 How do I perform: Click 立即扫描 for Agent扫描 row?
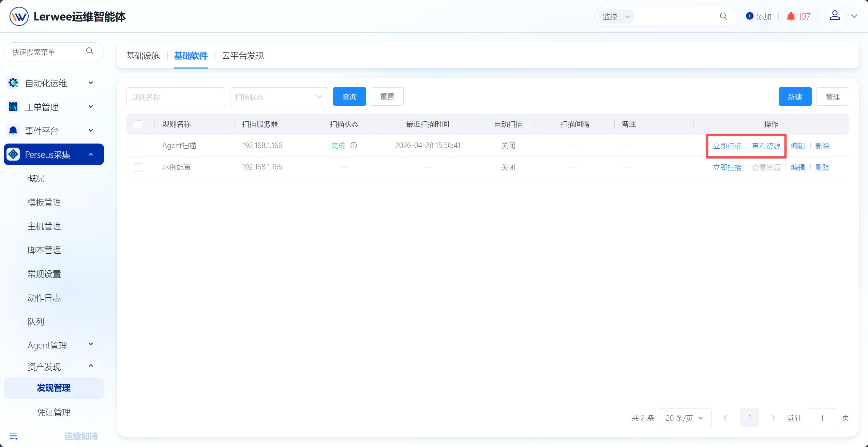pos(727,146)
